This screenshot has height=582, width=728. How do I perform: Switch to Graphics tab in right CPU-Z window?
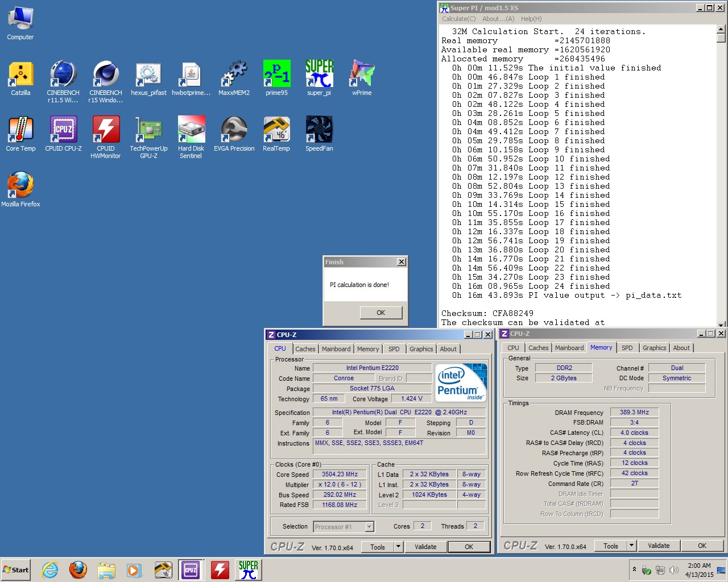655,348
